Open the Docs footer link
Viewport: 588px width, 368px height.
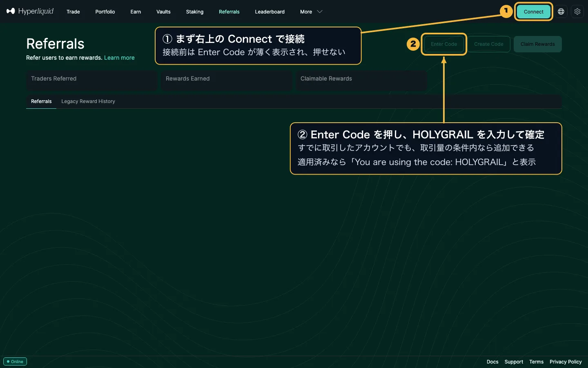(492, 362)
